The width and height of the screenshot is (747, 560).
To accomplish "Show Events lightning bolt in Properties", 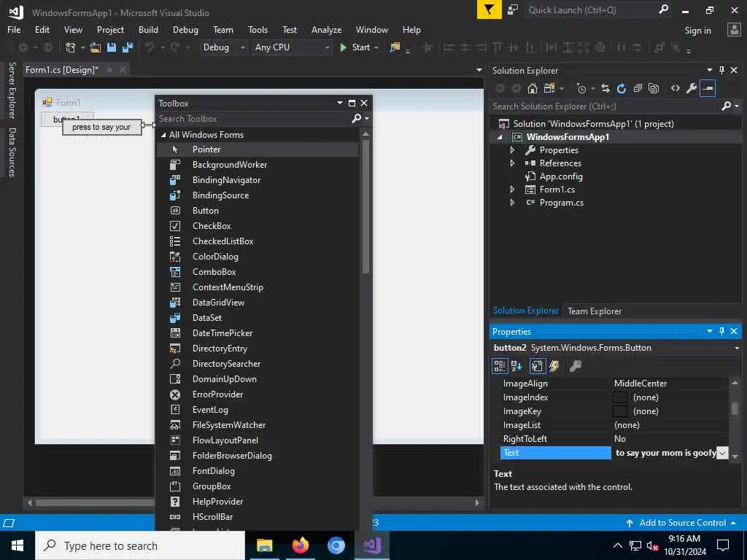I will coord(554,366).
